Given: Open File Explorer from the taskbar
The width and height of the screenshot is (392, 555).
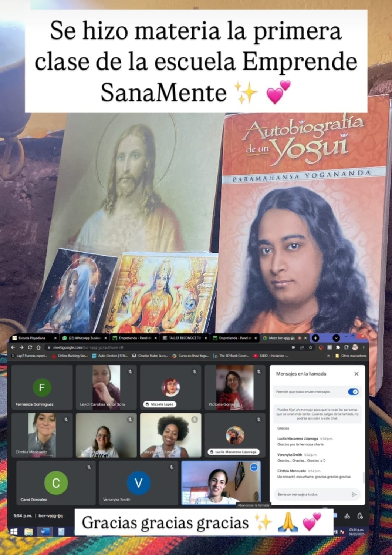Looking at the screenshot, I should coord(29,532).
